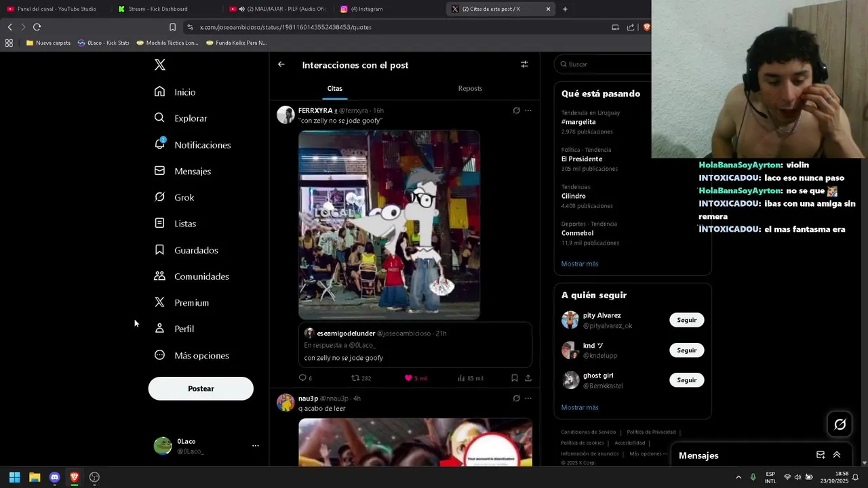Click the Buscar search field
Viewport: 868px width, 488px height.
tap(604, 64)
